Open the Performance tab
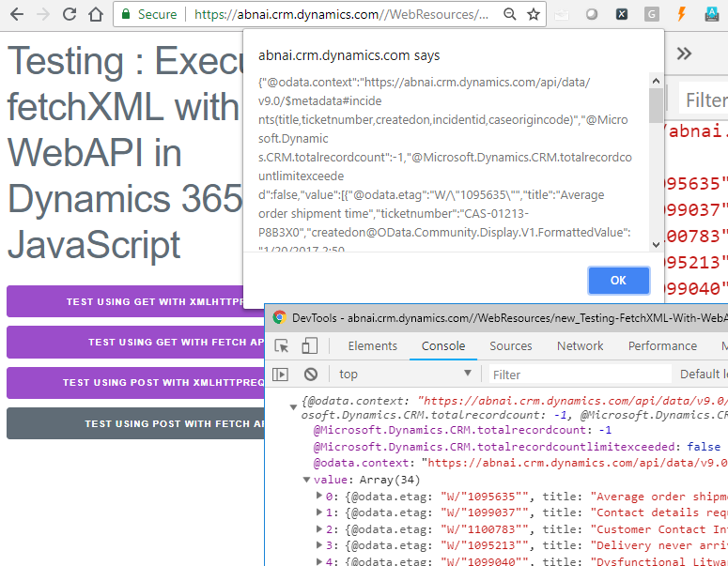Image resolution: width=728 pixels, height=566 pixels. [662, 346]
